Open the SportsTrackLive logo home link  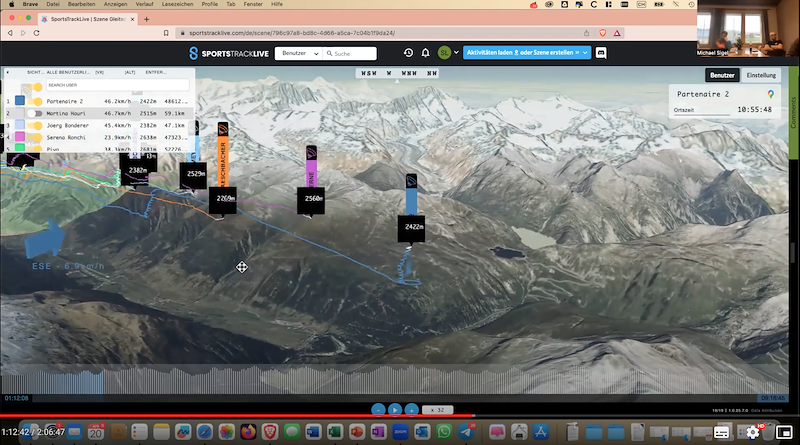point(229,53)
